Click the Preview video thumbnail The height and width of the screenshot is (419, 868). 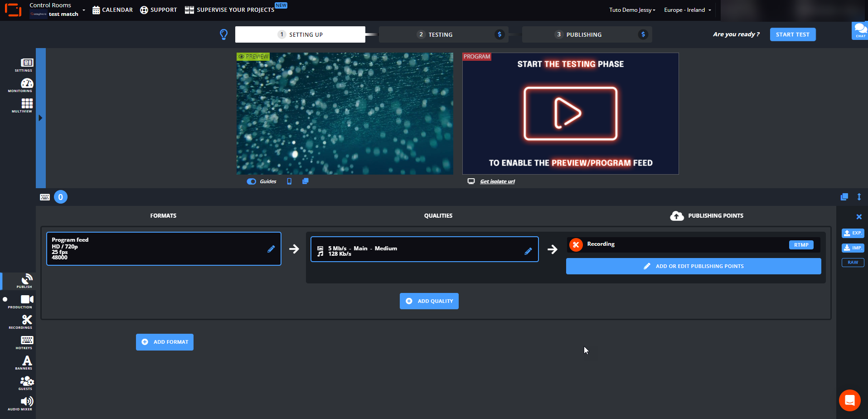point(344,113)
